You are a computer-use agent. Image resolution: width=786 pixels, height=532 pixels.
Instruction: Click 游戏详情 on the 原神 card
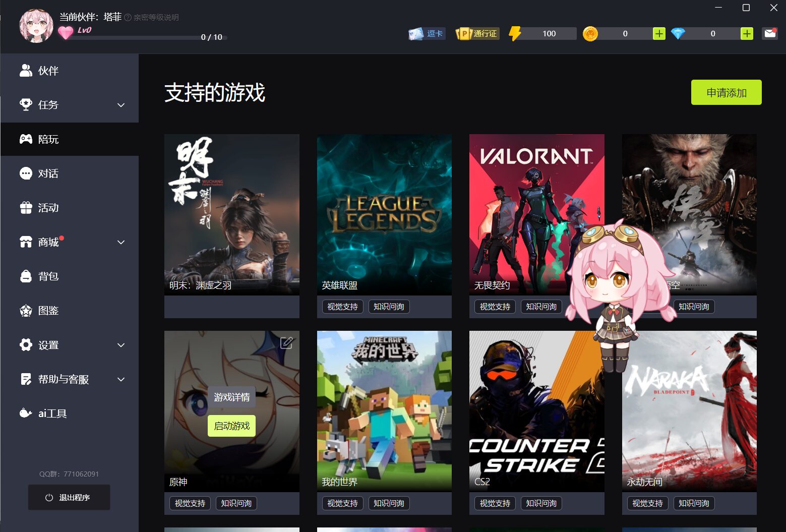232,397
